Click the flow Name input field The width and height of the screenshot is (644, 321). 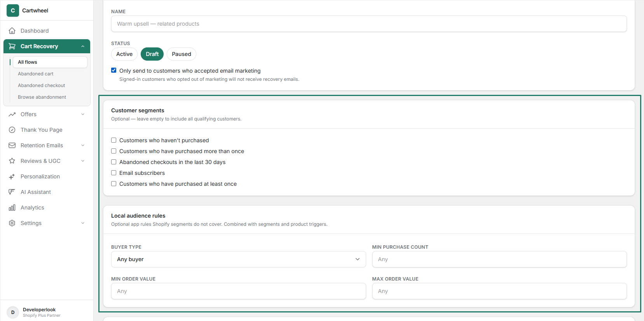[369, 24]
